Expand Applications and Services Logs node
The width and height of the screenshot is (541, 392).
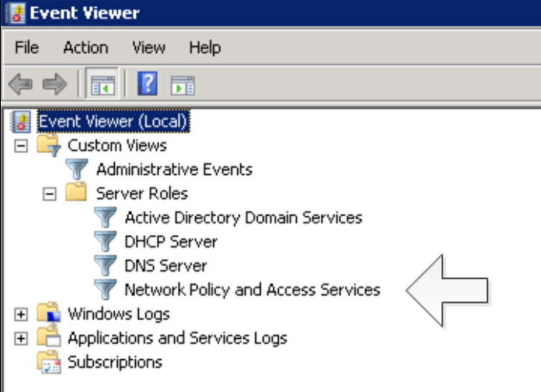point(21,339)
